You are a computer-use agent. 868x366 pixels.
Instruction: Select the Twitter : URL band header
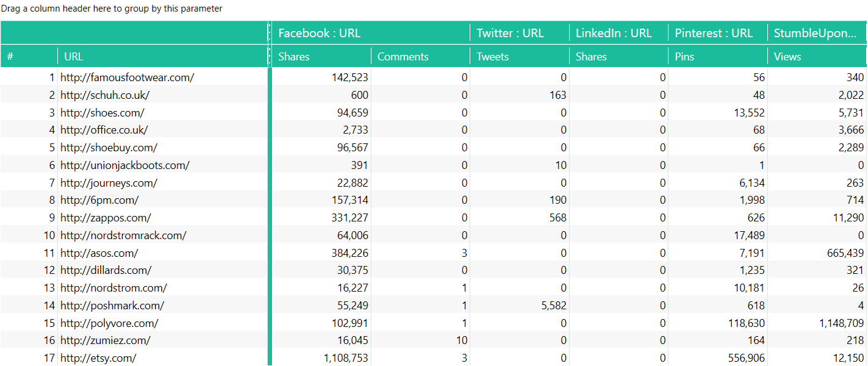pos(519,33)
